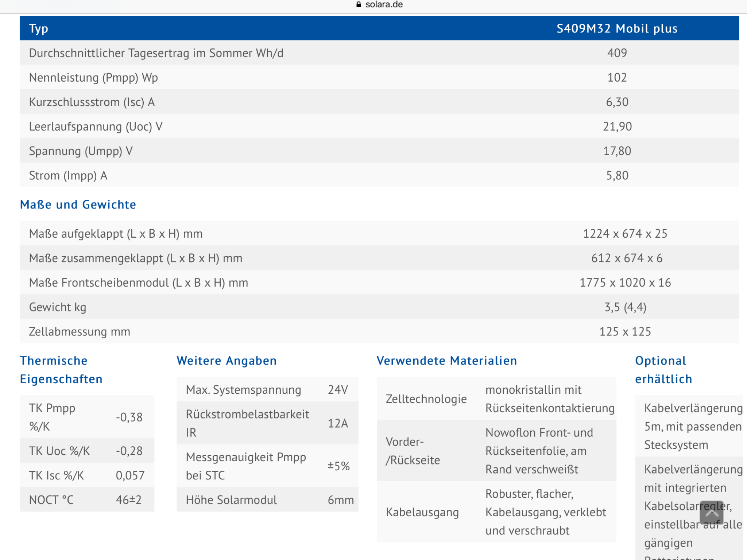This screenshot has width=747, height=560.
Task: Click the value 1224 x 674 x 25
Action: coord(625,233)
